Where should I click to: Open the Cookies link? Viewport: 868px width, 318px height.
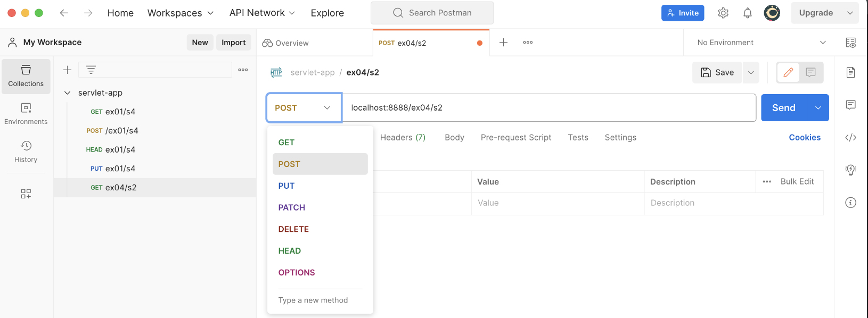[805, 137]
